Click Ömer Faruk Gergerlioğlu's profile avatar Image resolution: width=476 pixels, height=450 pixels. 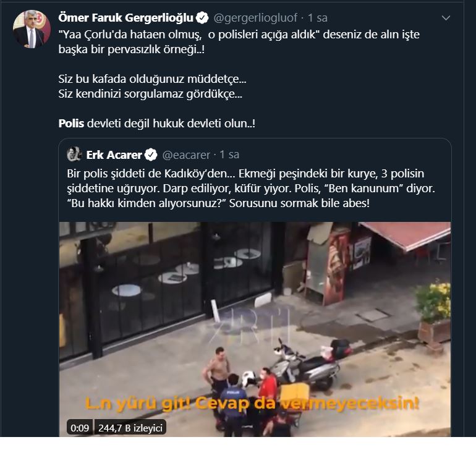click(29, 28)
